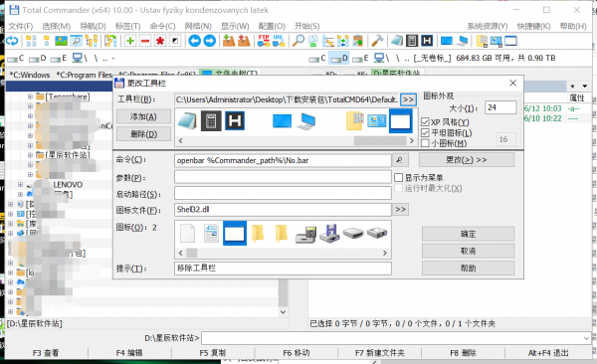Select the calculator icon in the dialog toolbar preview
Image resolution: width=597 pixels, height=364 pixels.
tap(211, 120)
